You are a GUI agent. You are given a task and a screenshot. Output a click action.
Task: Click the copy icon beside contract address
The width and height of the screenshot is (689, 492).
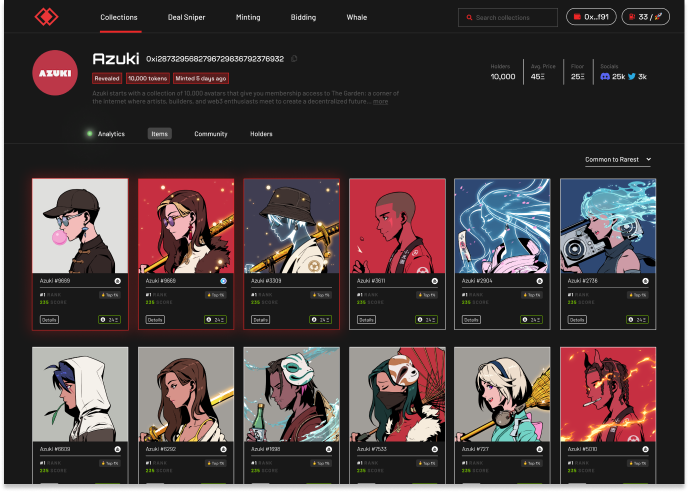(x=293, y=59)
